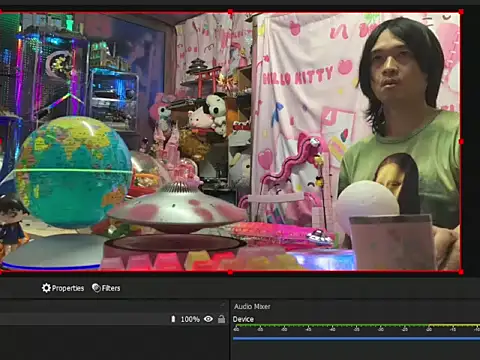
Task: Click the battery icon in the source row
Action: 173,319
